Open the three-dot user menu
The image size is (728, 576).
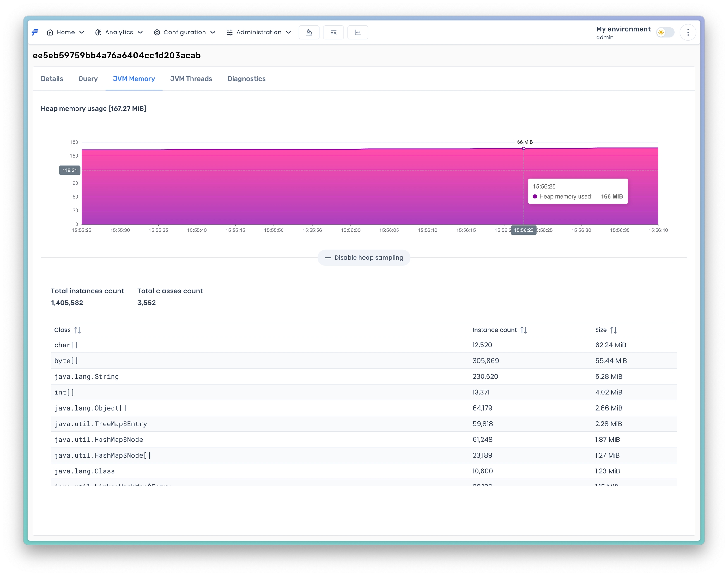pyautogui.click(x=688, y=33)
